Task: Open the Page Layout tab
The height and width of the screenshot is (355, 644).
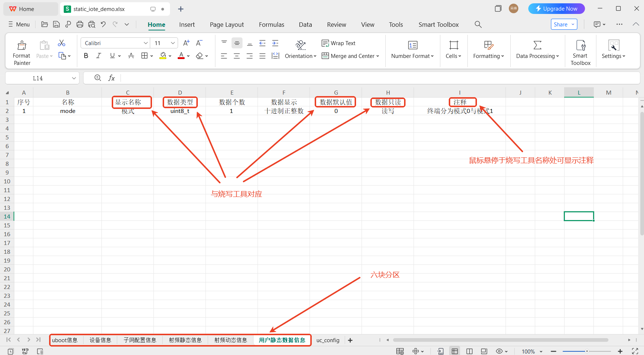Action: [227, 25]
